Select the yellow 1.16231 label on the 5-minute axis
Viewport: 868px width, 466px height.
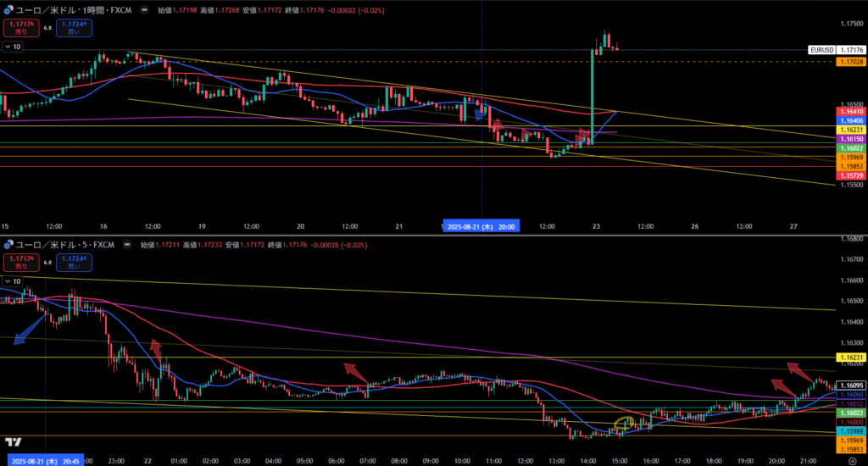851,358
